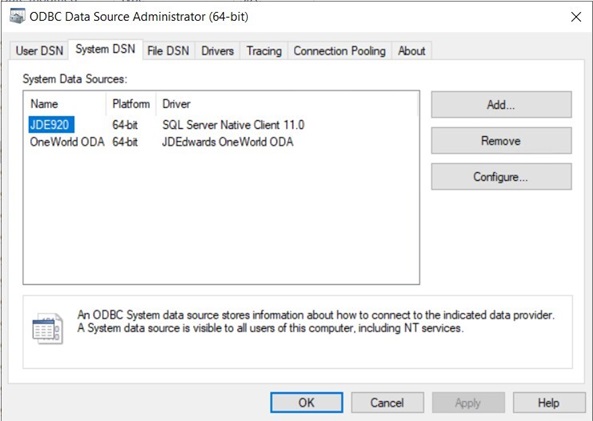Image resolution: width=593 pixels, height=421 pixels.
Task: Click the Cancel button
Action: point(387,402)
